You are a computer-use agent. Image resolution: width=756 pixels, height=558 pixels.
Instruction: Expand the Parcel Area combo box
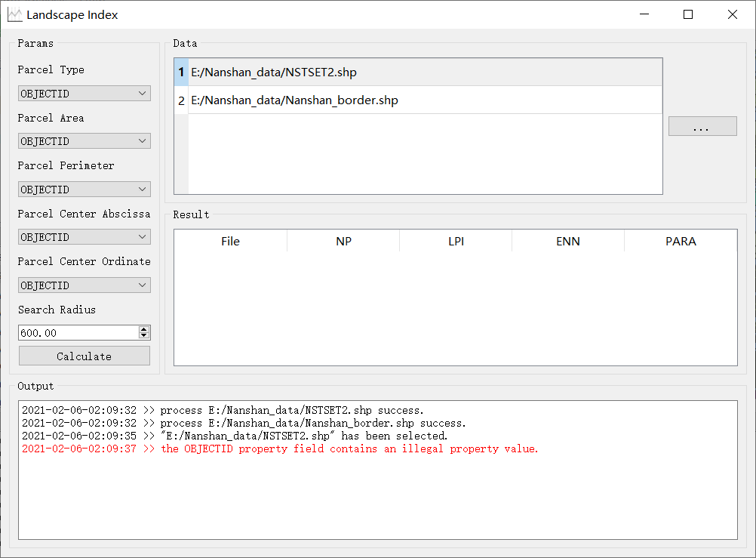(84, 141)
